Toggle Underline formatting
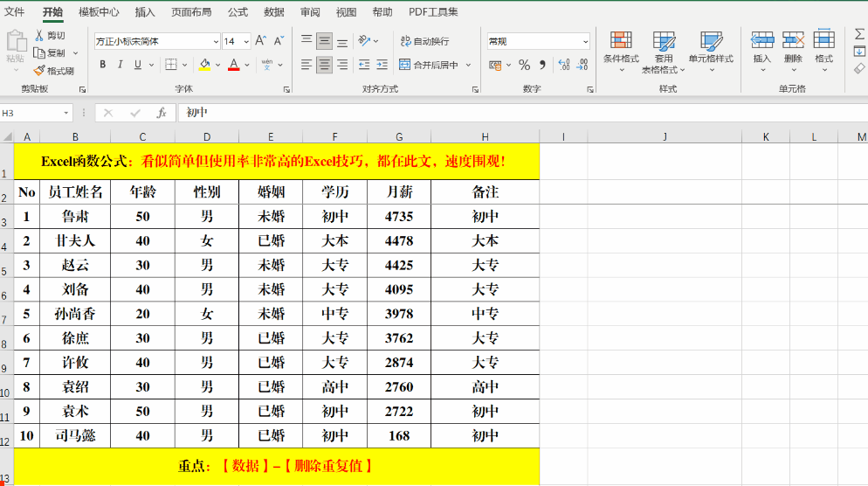Viewport: 868px width, 486px height. 138,65
